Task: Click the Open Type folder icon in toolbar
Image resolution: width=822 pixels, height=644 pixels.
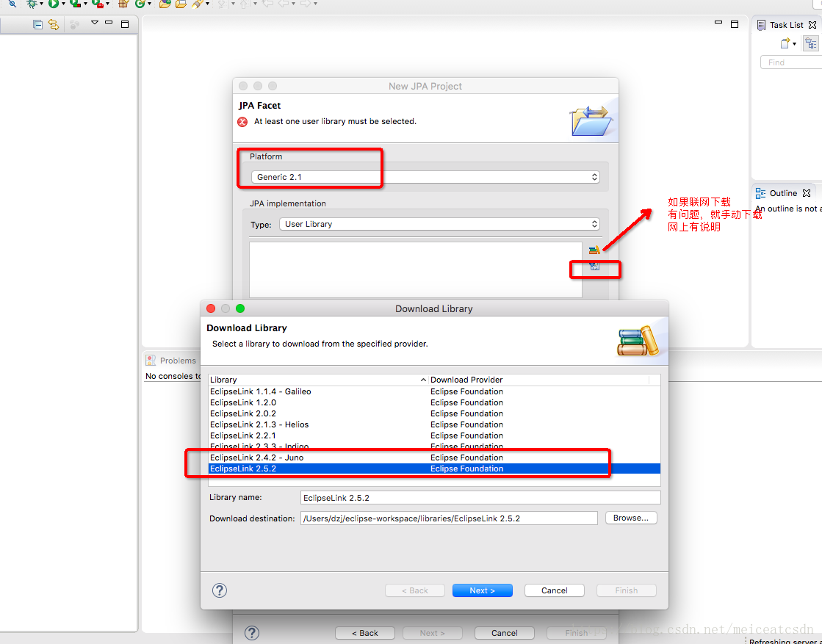Action: point(165,4)
